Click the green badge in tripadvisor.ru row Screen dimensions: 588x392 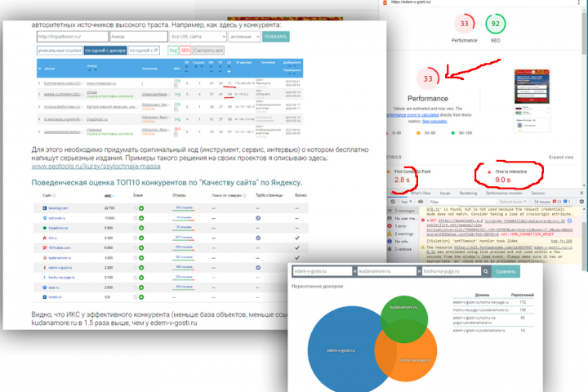(x=141, y=228)
